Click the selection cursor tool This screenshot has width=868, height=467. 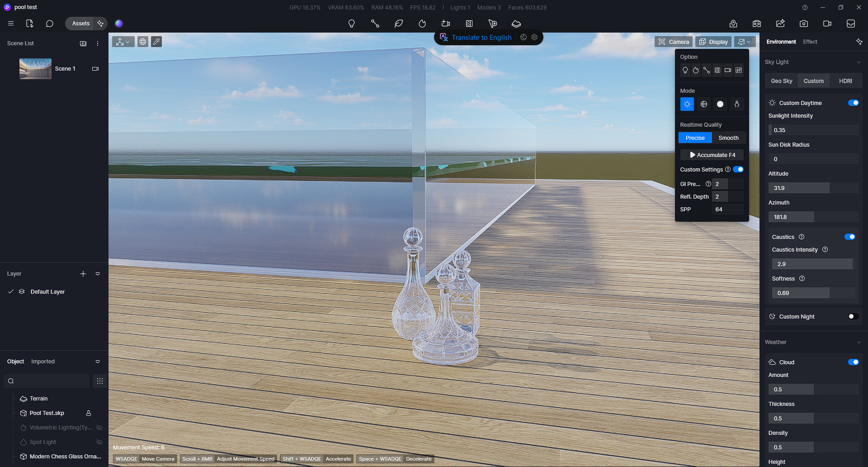click(493, 24)
